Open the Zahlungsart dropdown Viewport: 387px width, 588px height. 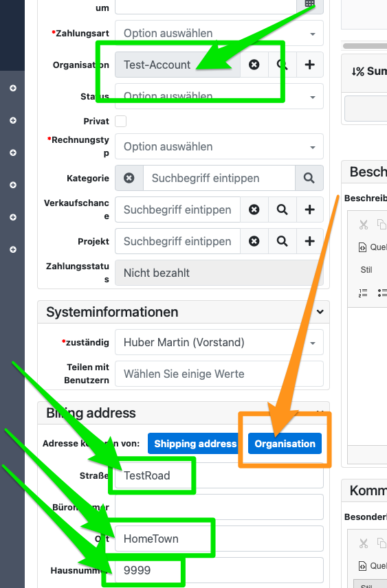pos(219,34)
